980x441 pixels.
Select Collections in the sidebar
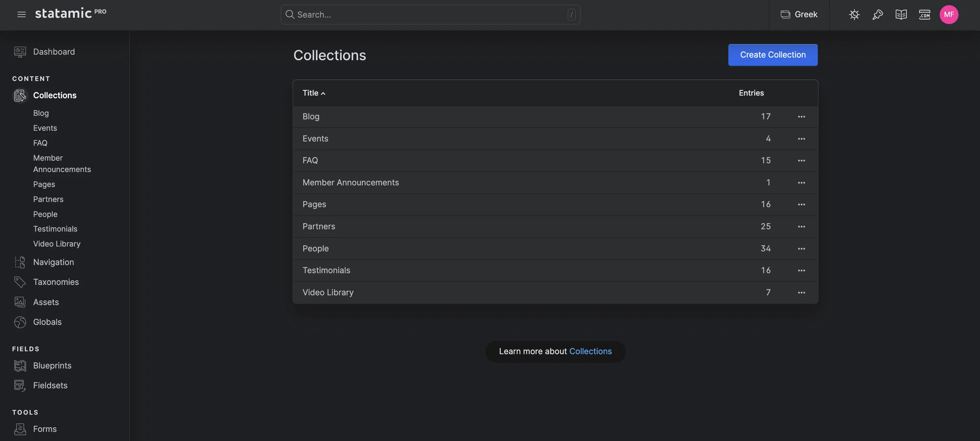pos(55,95)
